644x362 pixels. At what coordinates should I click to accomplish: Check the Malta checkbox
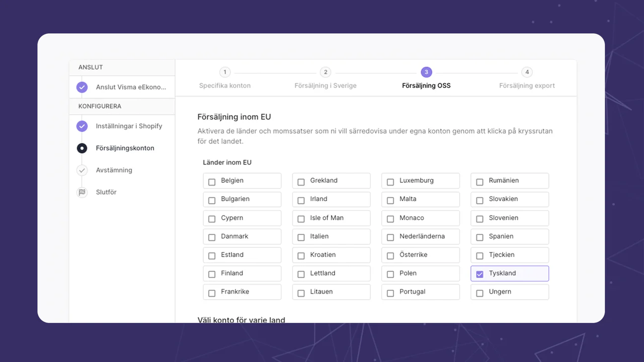(x=390, y=200)
